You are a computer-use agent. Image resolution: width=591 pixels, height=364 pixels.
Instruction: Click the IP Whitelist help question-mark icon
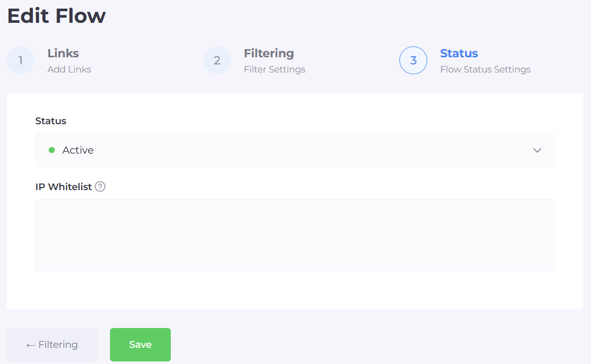point(100,187)
